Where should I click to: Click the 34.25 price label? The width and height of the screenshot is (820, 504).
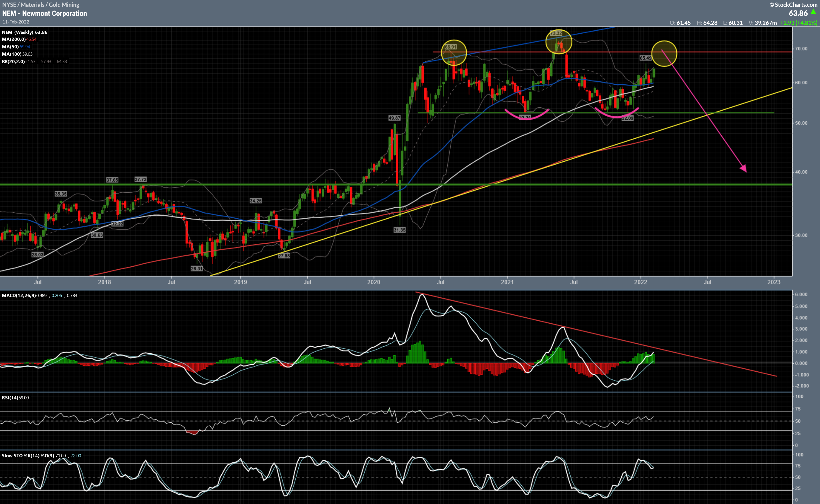click(255, 201)
